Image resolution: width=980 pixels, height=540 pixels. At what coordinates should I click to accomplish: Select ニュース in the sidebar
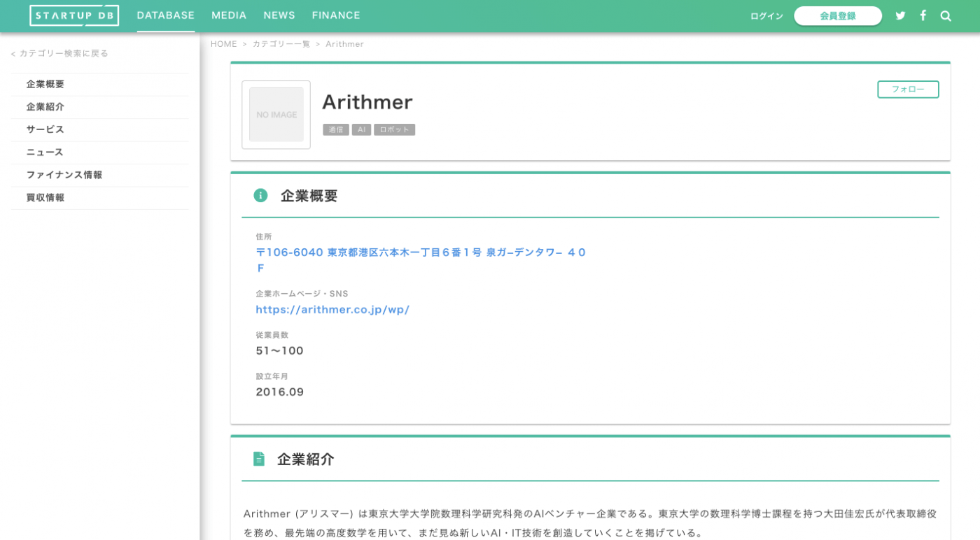[100, 152]
